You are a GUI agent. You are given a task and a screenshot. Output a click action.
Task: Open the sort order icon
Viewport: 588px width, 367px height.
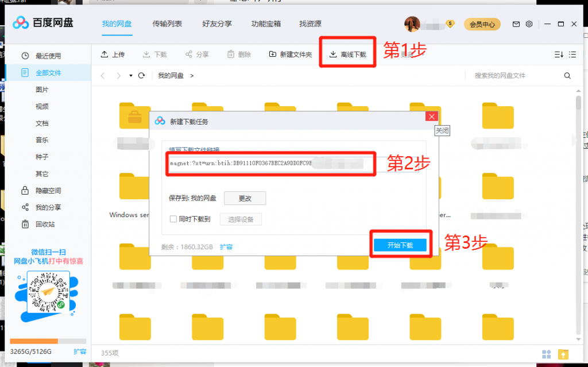559,55
